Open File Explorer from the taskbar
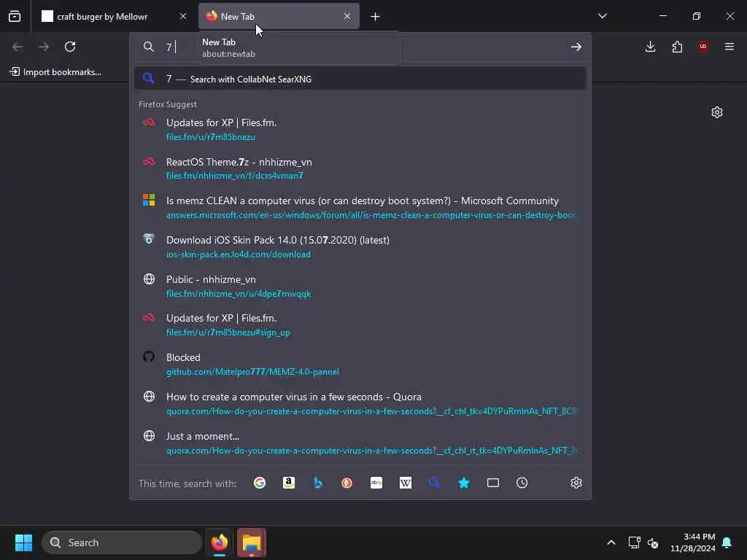This screenshot has width=747, height=560. (252, 542)
